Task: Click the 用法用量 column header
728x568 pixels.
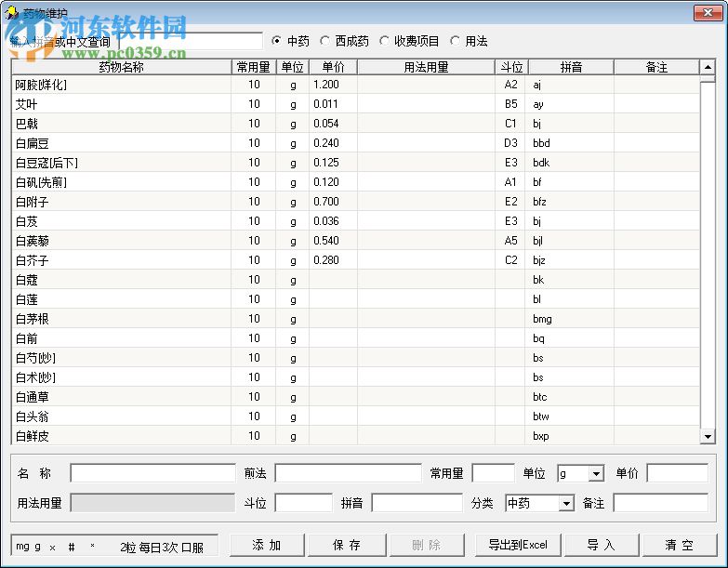Action: [x=426, y=67]
